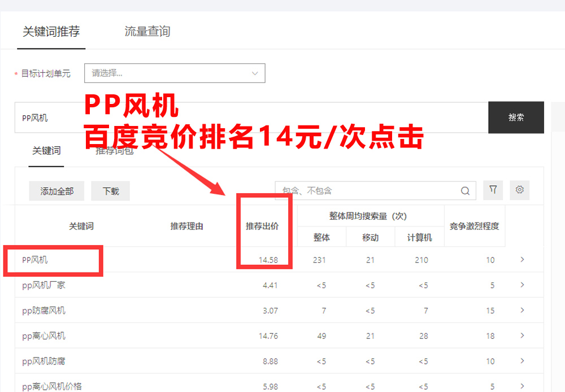Open the filter funnel icon above the table
The image size is (565, 392).
pos(493,190)
